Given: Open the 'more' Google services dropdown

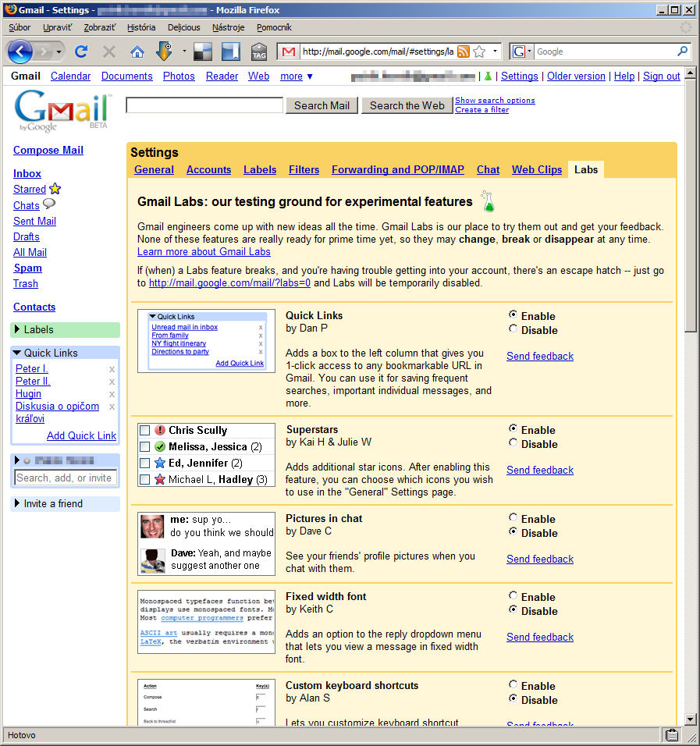Looking at the screenshot, I should coord(296,76).
